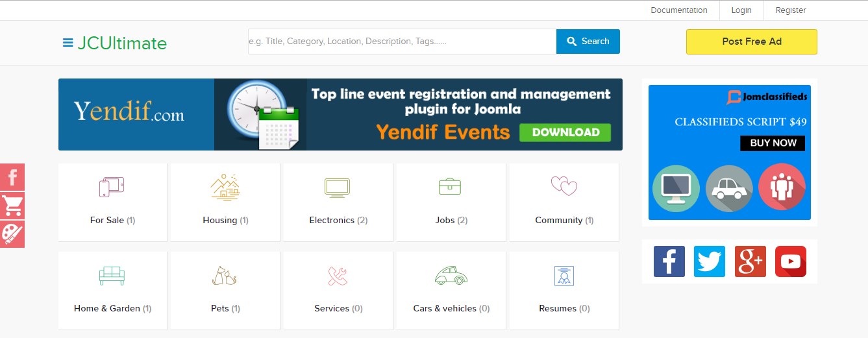Open the Home & Garden (1) link

[x=112, y=308]
